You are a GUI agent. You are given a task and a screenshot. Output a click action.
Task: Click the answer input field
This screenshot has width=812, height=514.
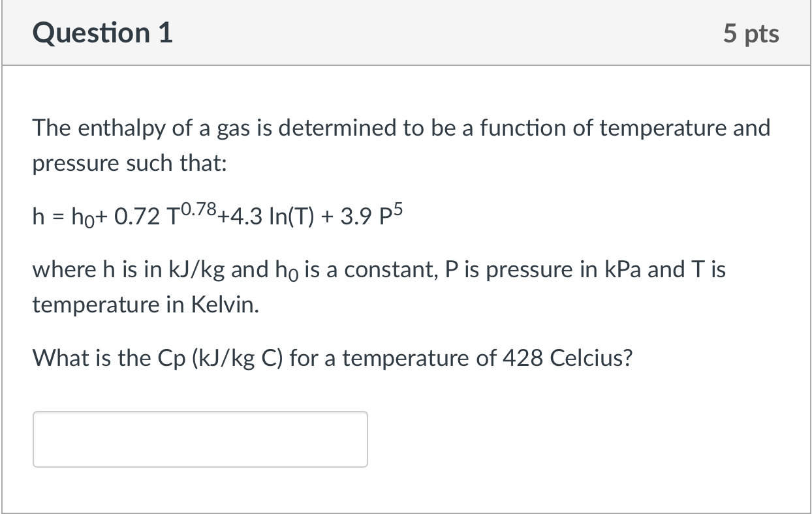[200, 439]
